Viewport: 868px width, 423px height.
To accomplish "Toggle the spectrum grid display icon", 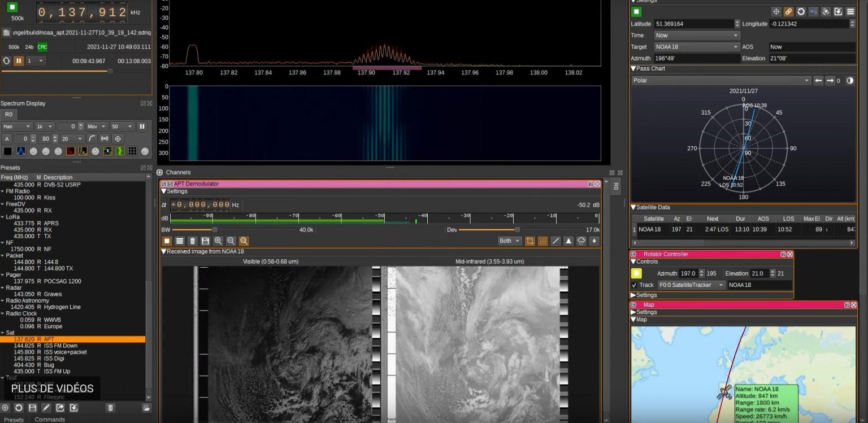I will (133, 151).
